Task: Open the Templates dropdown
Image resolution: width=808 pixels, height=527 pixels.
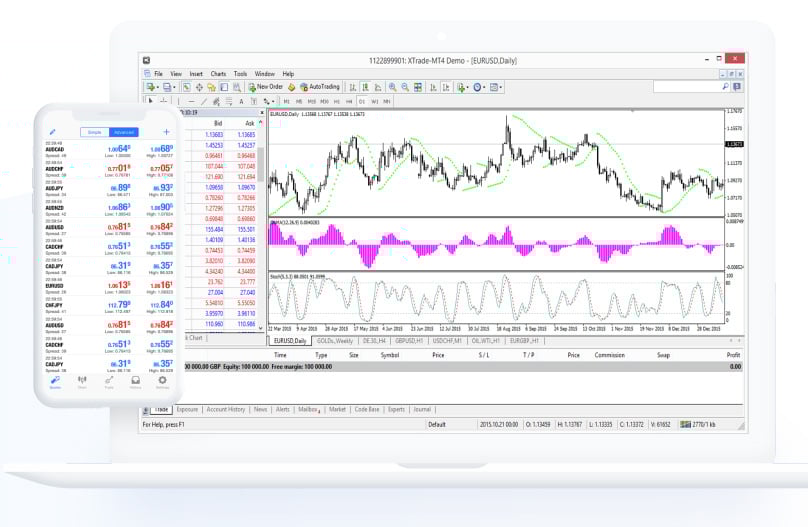Action: click(x=496, y=88)
